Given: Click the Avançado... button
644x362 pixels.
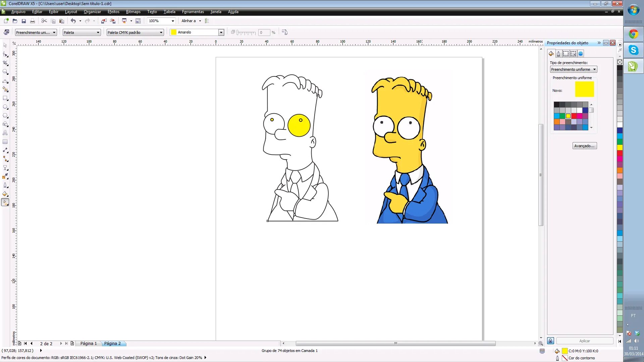Looking at the screenshot, I should pos(584,146).
